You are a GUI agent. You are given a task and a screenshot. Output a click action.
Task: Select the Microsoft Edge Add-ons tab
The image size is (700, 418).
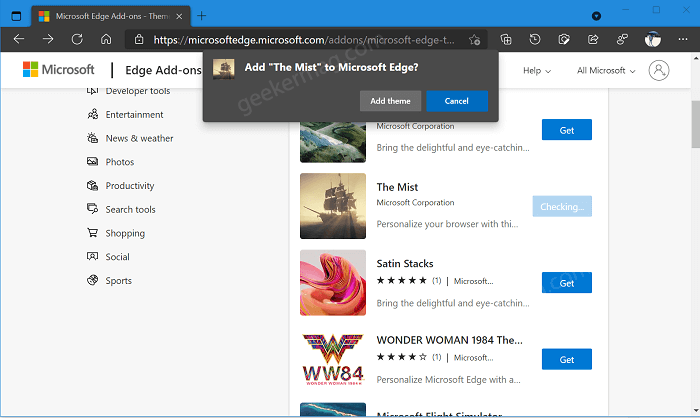click(111, 16)
